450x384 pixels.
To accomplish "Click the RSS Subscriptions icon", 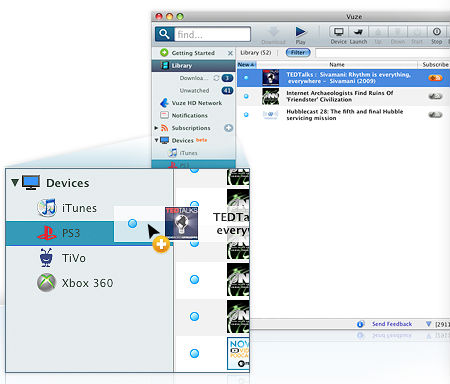I will point(164,128).
